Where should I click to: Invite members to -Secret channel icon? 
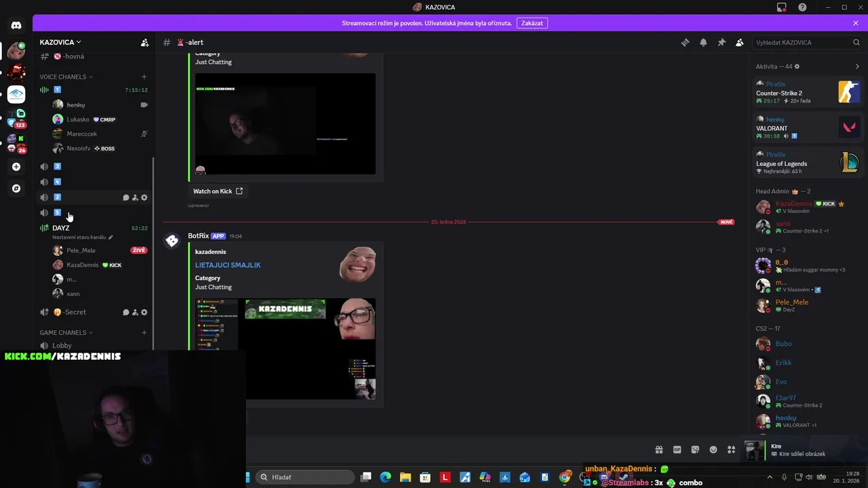click(135, 312)
